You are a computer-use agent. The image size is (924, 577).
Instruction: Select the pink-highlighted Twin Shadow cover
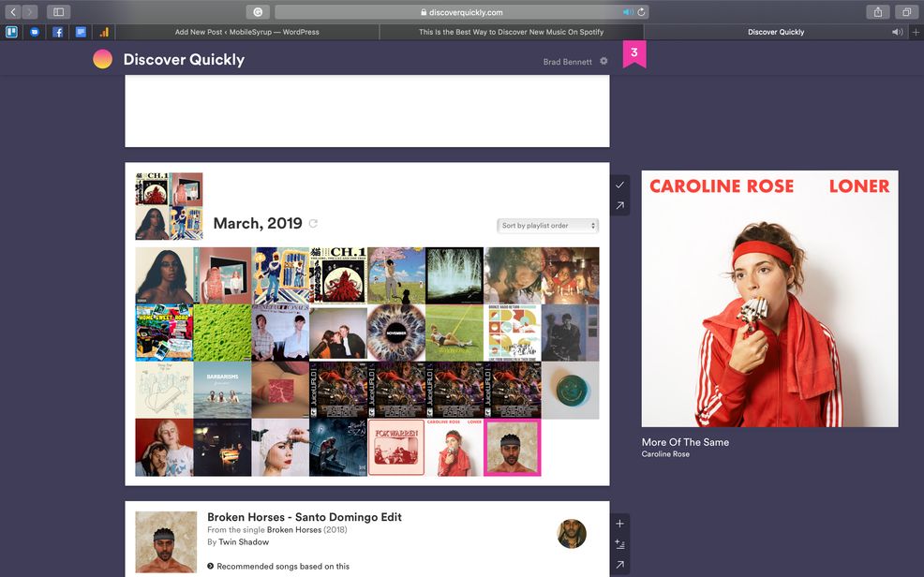coord(512,448)
